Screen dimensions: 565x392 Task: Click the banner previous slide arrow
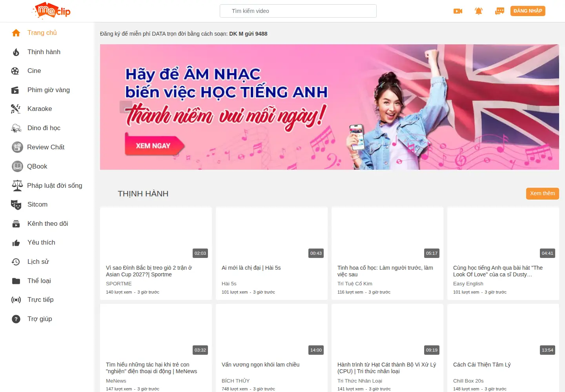coord(126,107)
